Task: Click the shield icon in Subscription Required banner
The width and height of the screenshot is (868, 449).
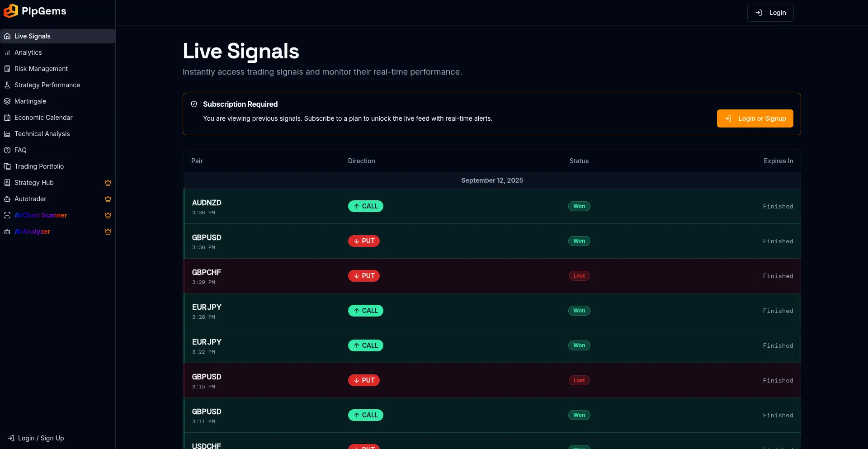Action: [194, 104]
